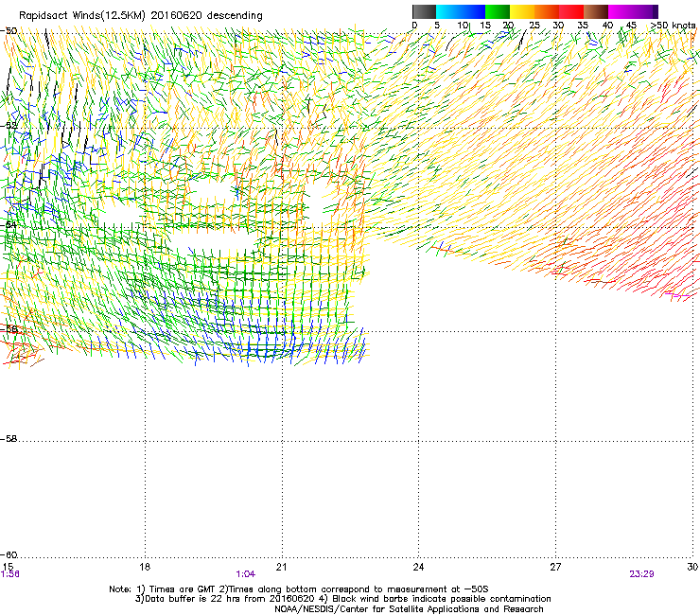Select the brown 35-40 knots legend swatch
This screenshot has width=700, height=615.
596,11
